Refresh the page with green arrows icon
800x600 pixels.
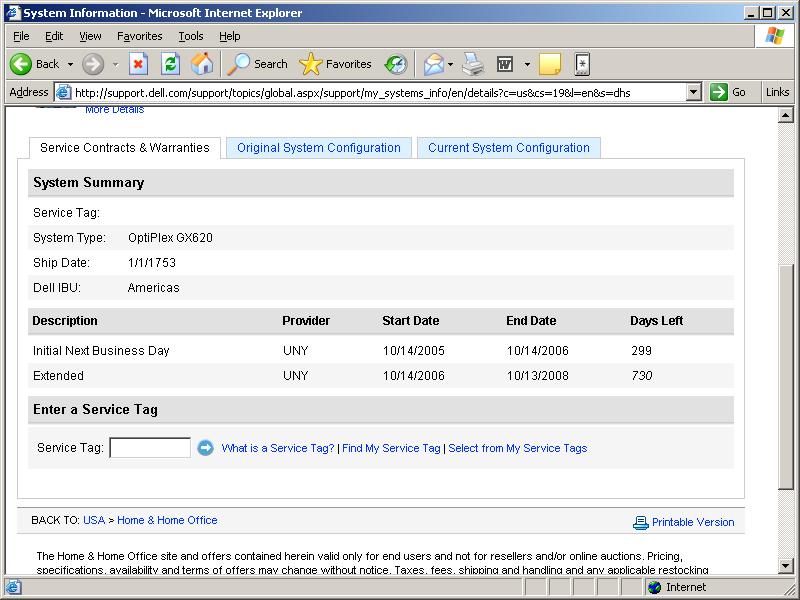pos(170,64)
